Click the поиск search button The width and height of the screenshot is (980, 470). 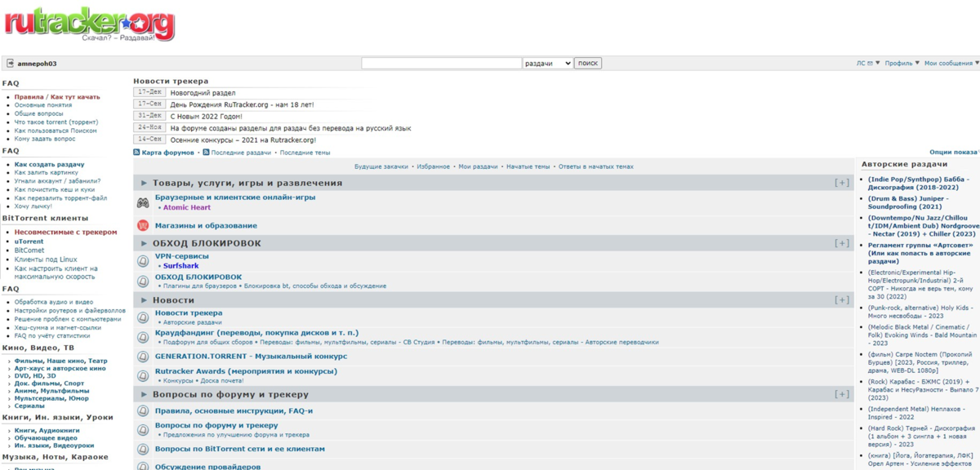click(x=588, y=63)
